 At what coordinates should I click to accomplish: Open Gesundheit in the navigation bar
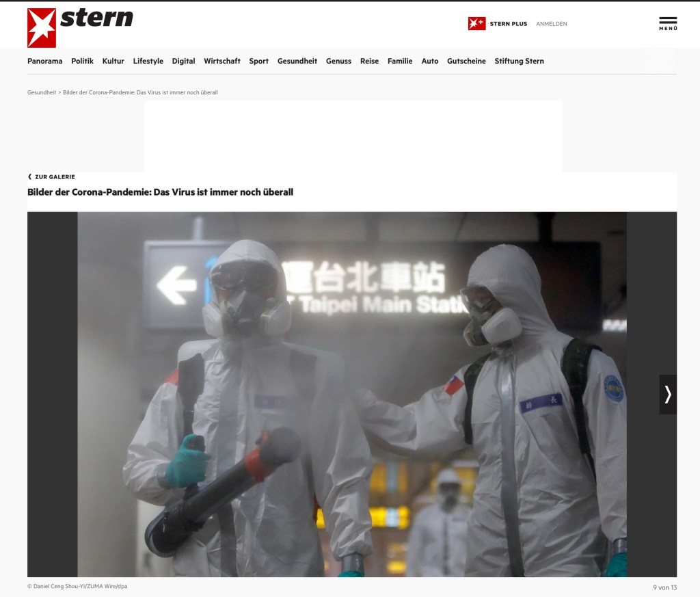pos(297,62)
